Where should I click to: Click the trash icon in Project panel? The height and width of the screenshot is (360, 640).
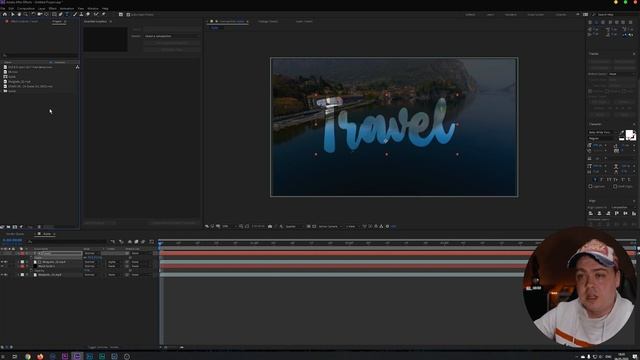tap(39, 227)
